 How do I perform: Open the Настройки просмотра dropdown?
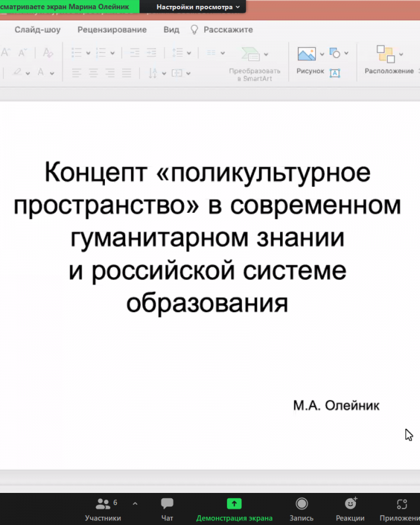coord(198,7)
